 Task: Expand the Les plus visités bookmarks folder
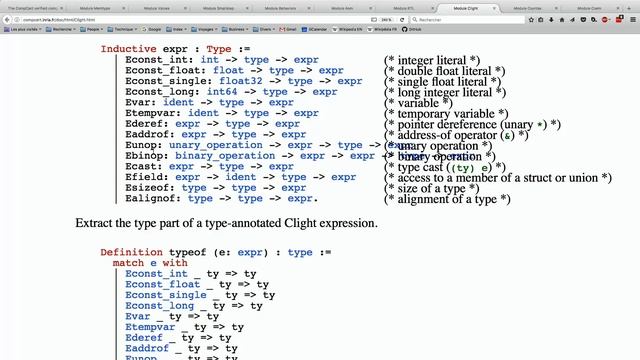pos(23,29)
